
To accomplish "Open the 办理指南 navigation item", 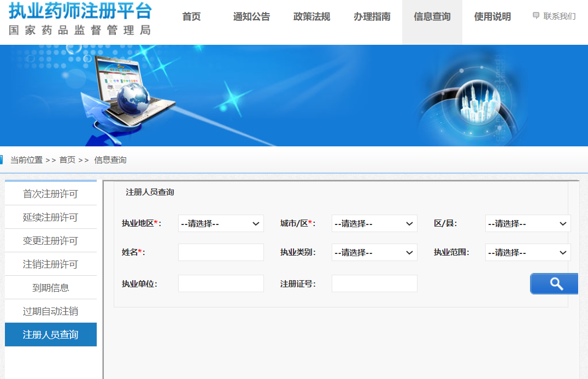I will point(372,17).
